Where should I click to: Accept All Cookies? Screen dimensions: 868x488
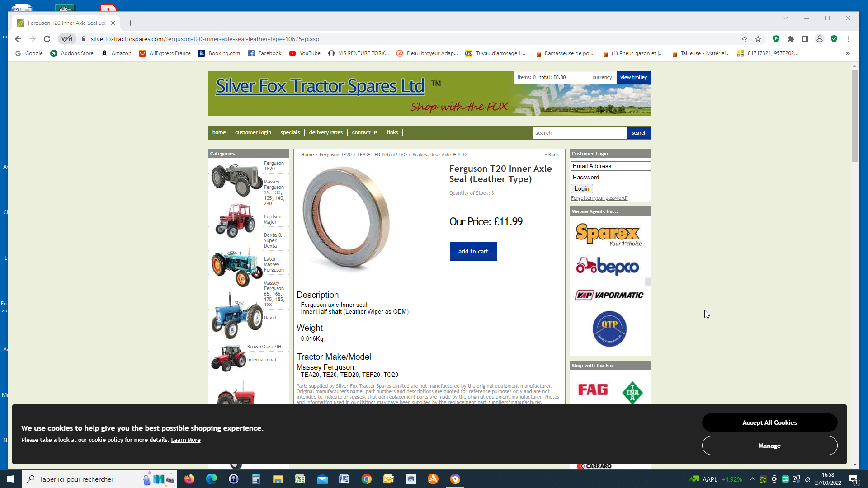pos(769,422)
